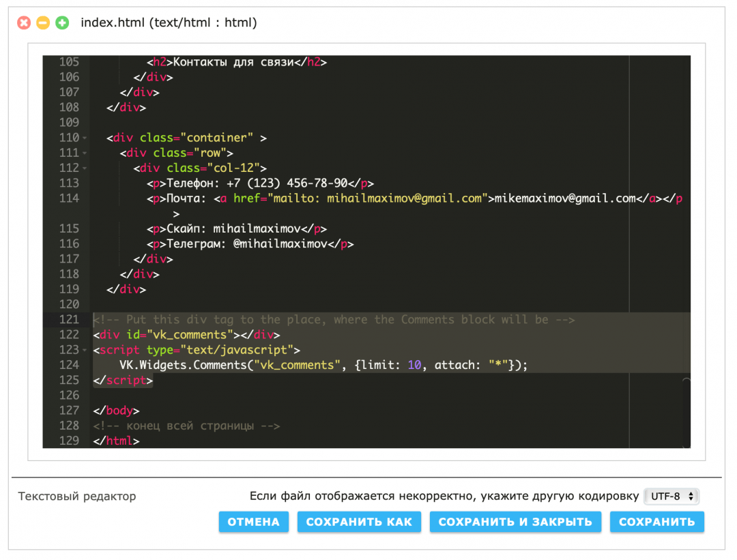The width and height of the screenshot is (737, 560).
Task: Click the editor's vertical scrollbar thumb
Action: click(x=686, y=411)
